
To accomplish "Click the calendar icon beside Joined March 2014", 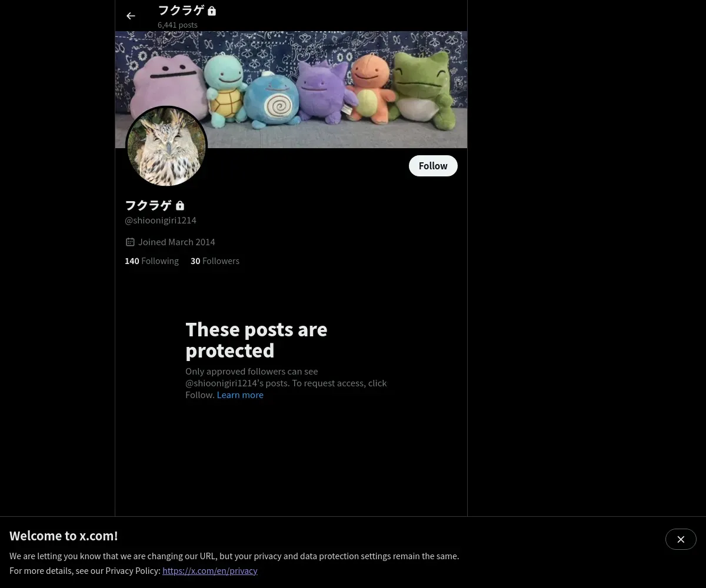I will pyautogui.click(x=130, y=242).
